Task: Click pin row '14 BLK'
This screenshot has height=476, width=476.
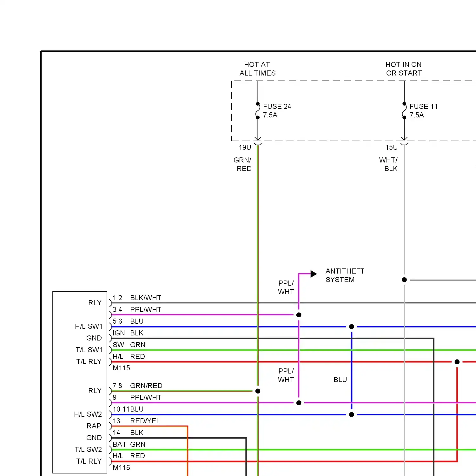Action: tap(128, 433)
